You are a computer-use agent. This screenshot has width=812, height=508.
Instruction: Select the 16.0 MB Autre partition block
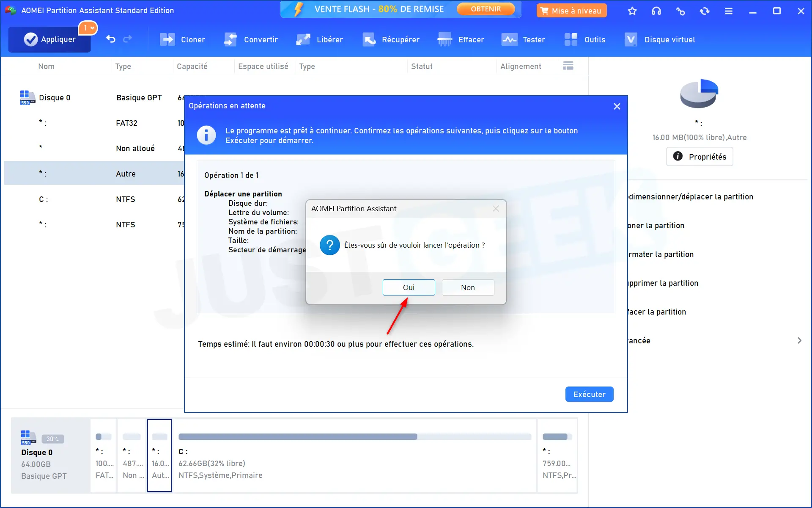[x=159, y=456]
